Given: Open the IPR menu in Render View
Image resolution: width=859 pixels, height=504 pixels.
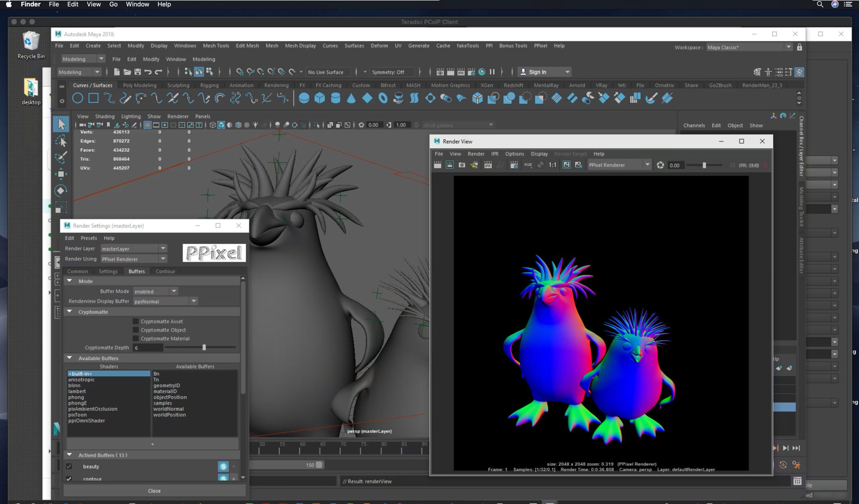Looking at the screenshot, I should (494, 154).
